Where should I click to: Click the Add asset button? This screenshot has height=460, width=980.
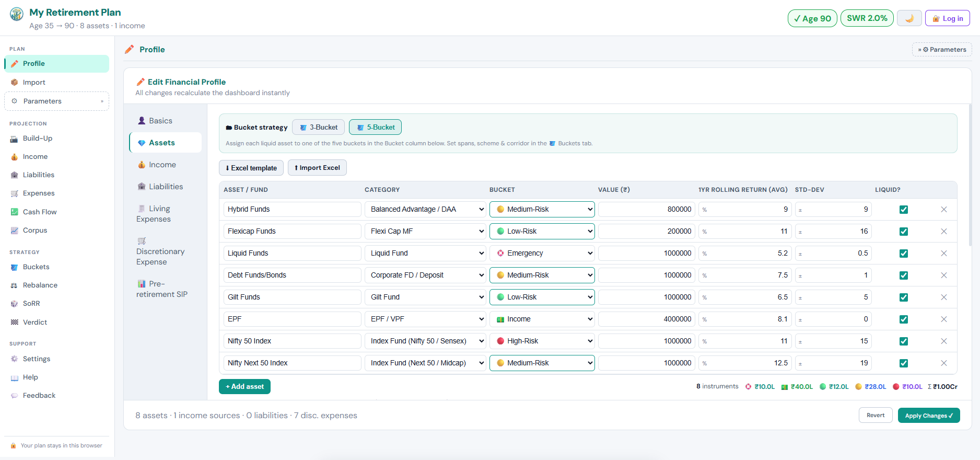click(244, 386)
